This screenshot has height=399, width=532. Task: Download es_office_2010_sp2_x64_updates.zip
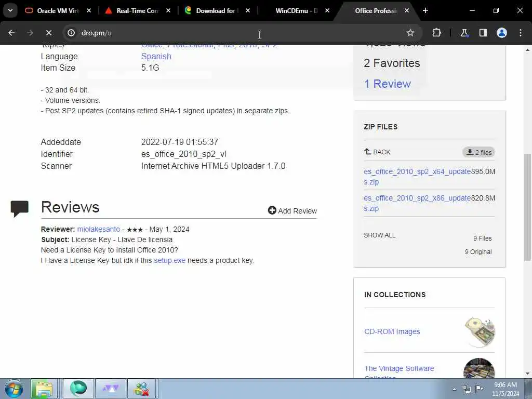[x=417, y=177]
